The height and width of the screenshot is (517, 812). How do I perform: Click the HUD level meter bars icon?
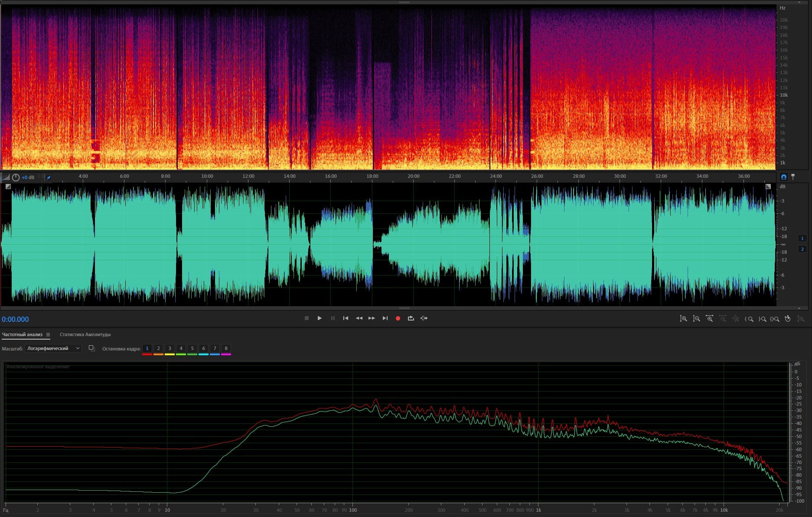pyautogui.click(x=6, y=177)
